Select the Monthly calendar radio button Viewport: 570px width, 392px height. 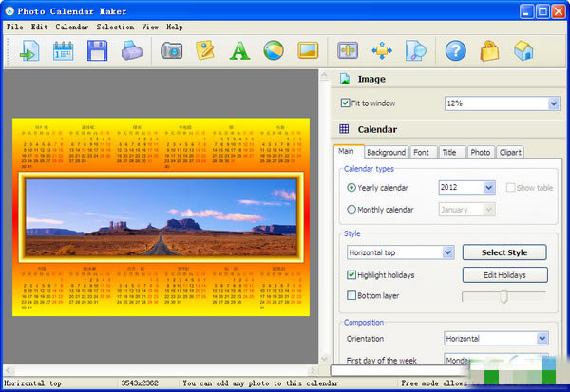[x=352, y=210]
